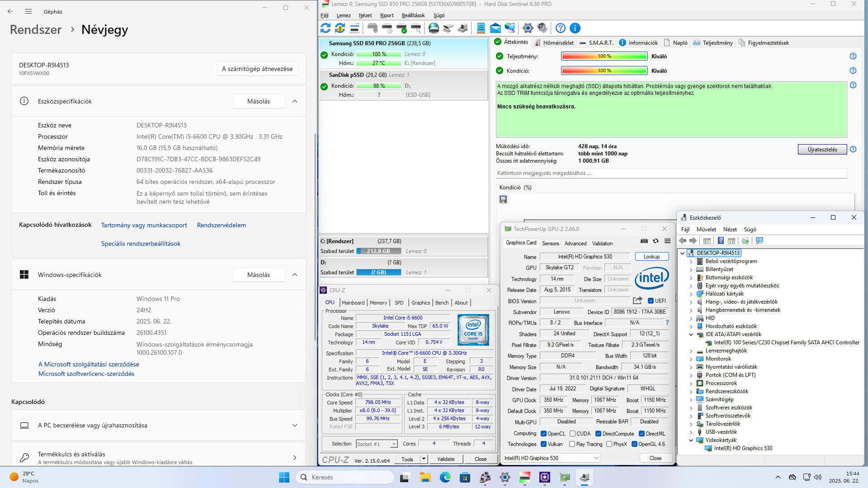Click the email envelope toolbar icon
Viewport: 868px width, 488px height.
(495, 28)
